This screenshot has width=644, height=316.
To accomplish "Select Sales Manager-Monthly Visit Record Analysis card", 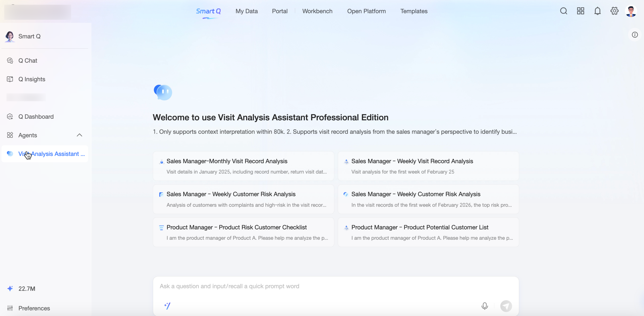I will pyautogui.click(x=243, y=166).
